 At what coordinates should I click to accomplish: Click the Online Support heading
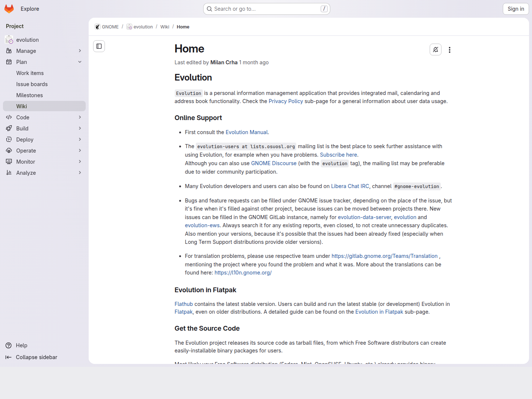point(198,118)
